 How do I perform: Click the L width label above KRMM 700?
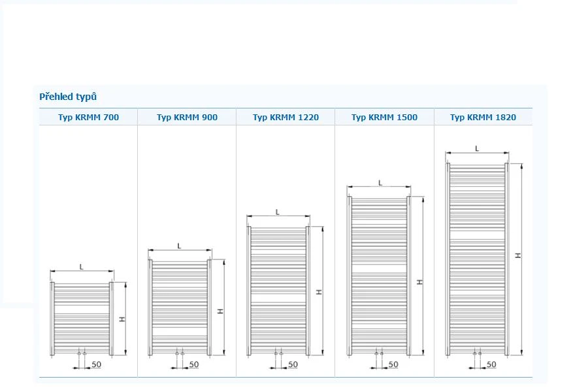point(82,267)
